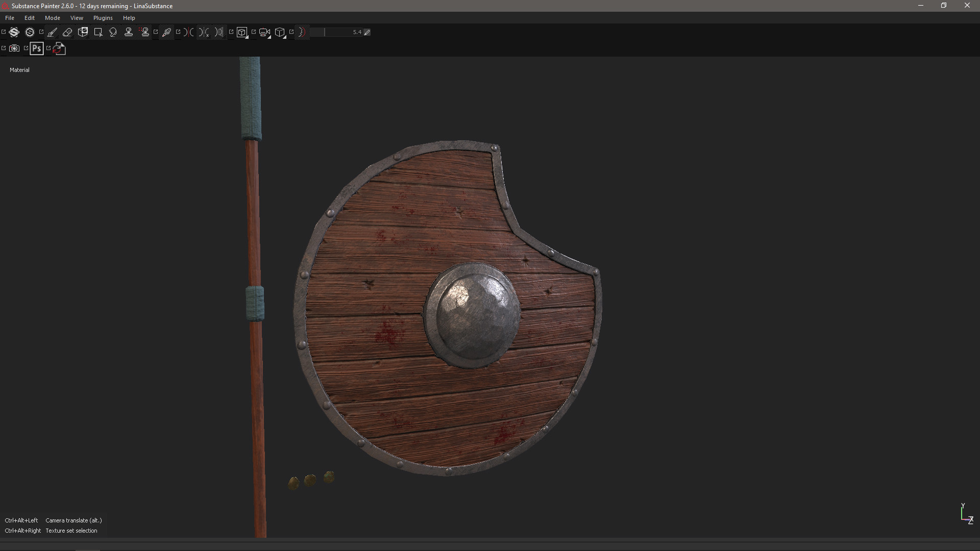
Task: Export to Photoshop with the Ps button
Action: [x=37, y=48]
